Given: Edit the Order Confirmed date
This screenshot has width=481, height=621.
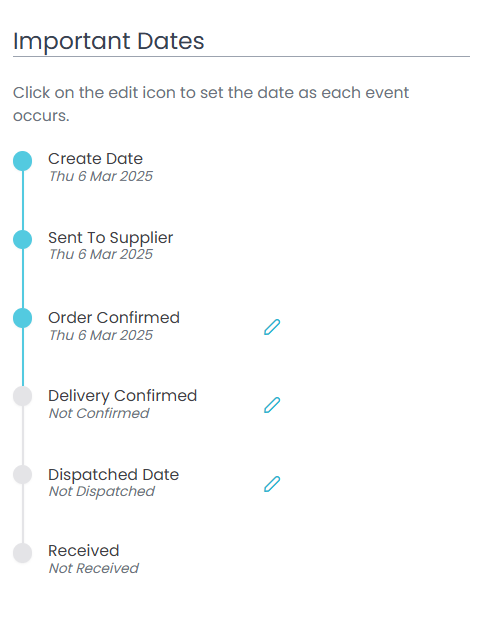Looking at the screenshot, I should pyautogui.click(x=272, y=327).
